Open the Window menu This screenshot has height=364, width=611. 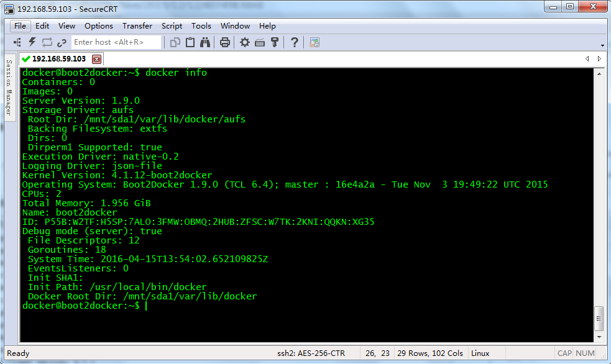coord(235,25)
